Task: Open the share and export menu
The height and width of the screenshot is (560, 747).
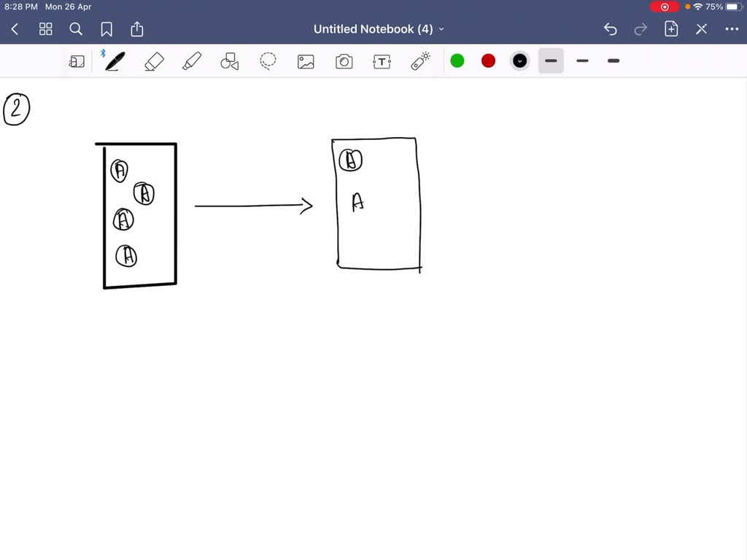Action: tap(136, 28)
